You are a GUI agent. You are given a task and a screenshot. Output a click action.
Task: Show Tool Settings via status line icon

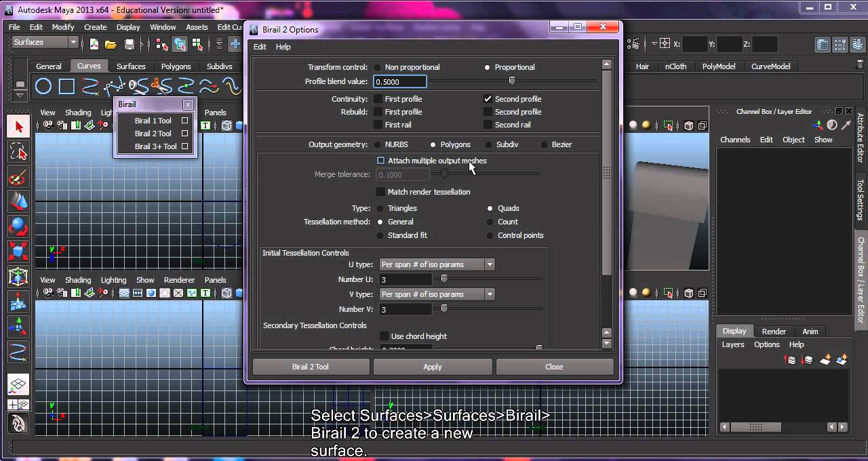tap(839, 45)
